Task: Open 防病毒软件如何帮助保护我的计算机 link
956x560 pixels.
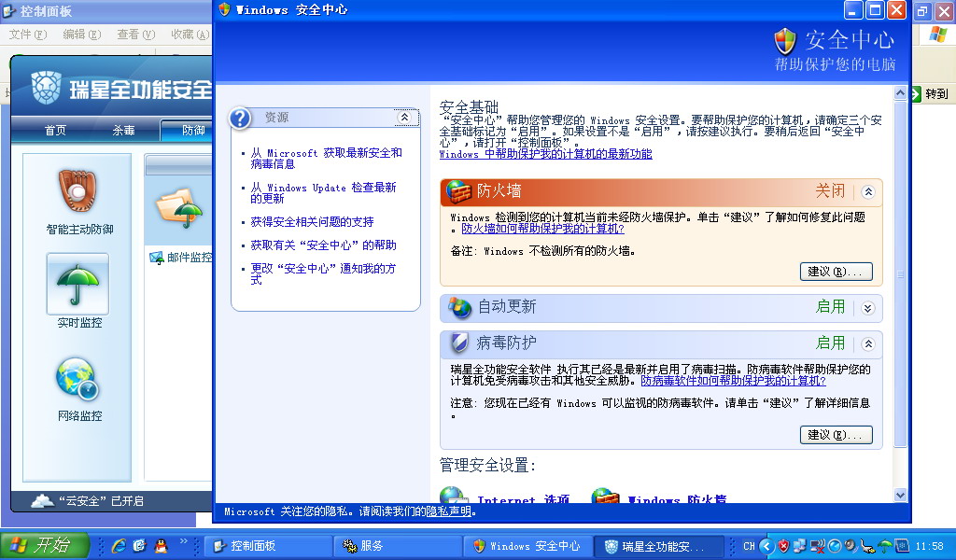Action: click(733, 380)
